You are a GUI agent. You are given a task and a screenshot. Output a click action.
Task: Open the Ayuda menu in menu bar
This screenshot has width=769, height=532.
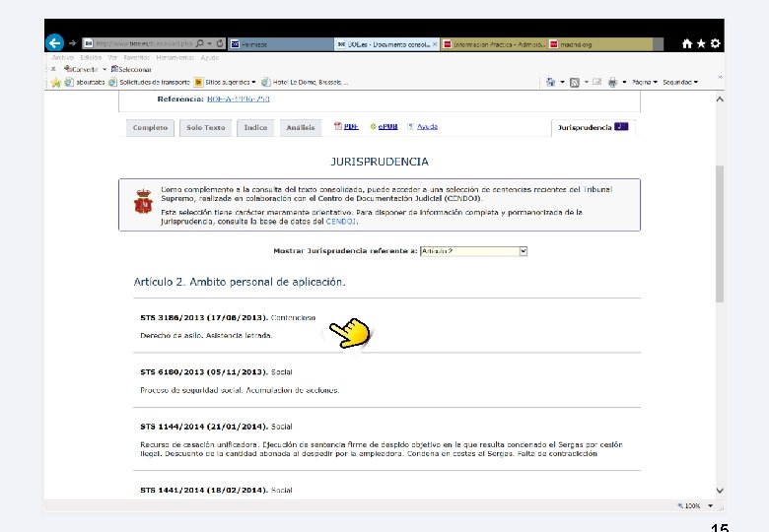point(209,57)
